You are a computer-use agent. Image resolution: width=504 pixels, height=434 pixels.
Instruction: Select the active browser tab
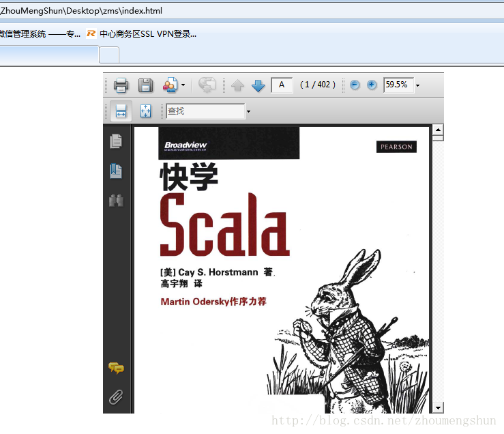pyautogui.click(x=49, y=55)
